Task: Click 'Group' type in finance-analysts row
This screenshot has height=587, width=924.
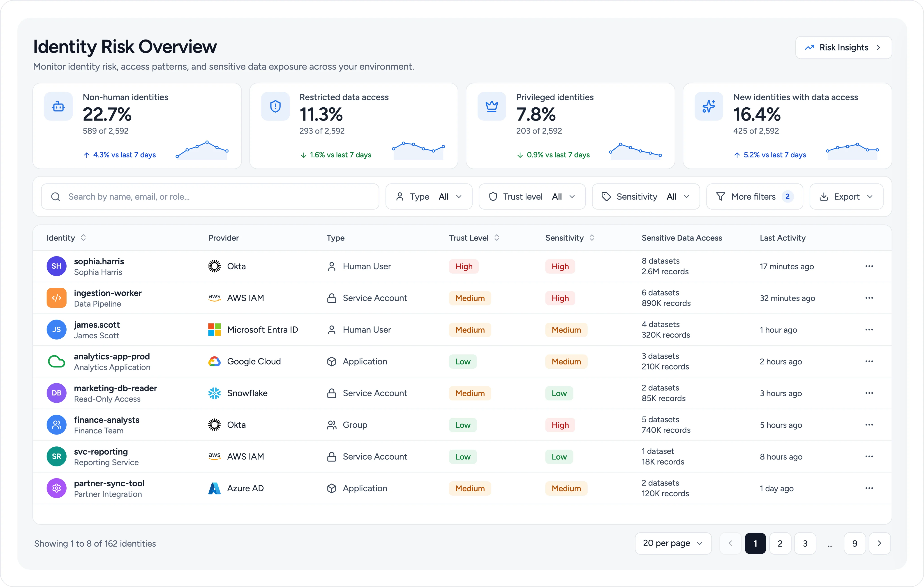Action: click(x=355, y=425)
